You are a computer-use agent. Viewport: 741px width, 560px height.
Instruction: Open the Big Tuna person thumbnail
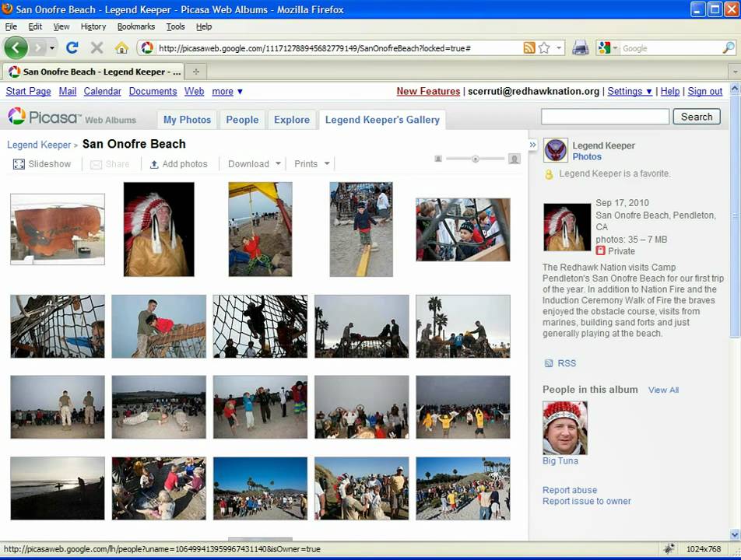[x=565, y=428]
